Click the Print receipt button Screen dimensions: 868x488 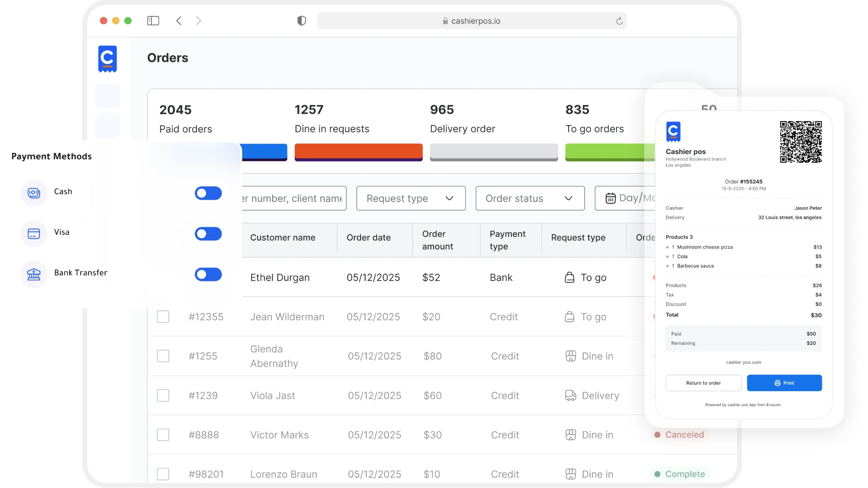pyautogui.click(x=784, y=383)
